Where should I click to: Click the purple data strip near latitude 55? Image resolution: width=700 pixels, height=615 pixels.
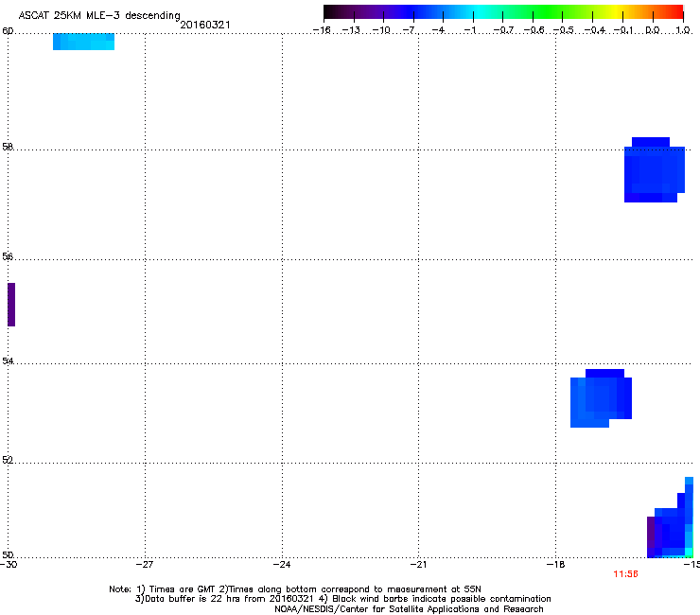click(11, 305)
